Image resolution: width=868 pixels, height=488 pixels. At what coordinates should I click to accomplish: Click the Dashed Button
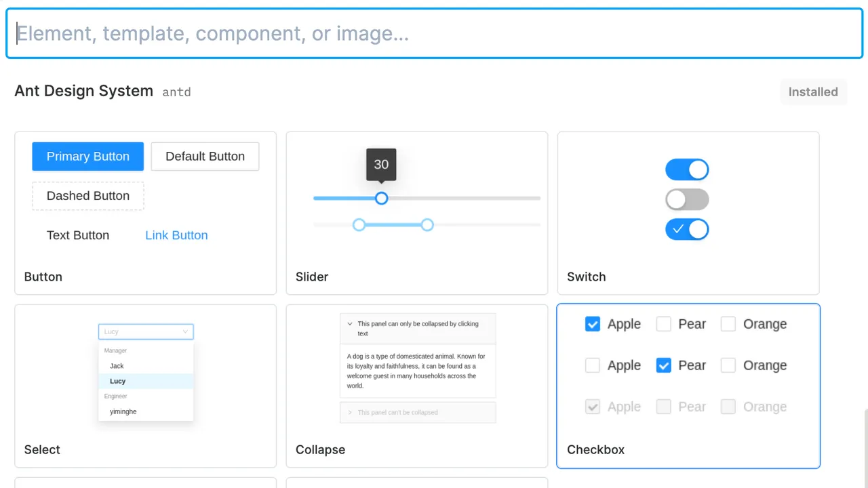coord(87,196)
